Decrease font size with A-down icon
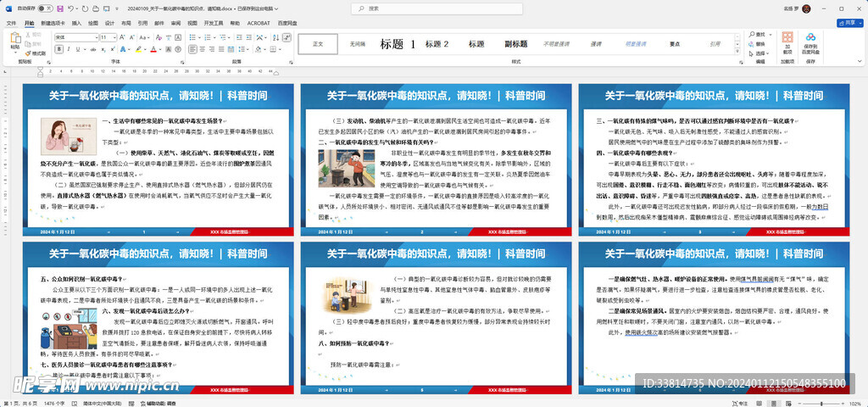The image size is (868, 407). coord(131,37)
